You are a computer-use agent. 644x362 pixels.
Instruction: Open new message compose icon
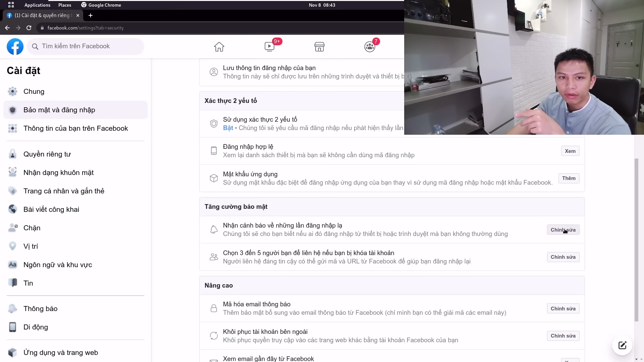tap(622, 345)
